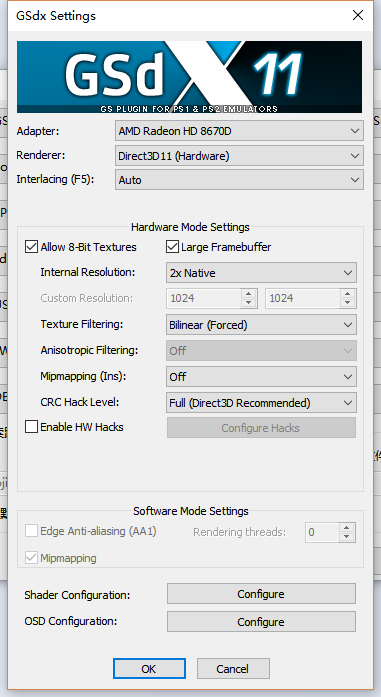Increase first custom resolution value with up arrow
Viewport: 381px width, 697px height.
pyautogui.click(x=249, y=294)
